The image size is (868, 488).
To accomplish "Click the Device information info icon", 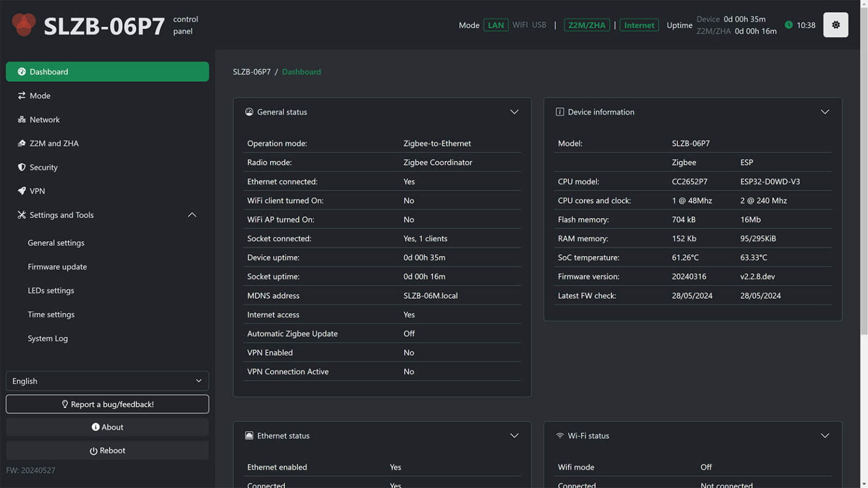I will click(x=559, y=112).
